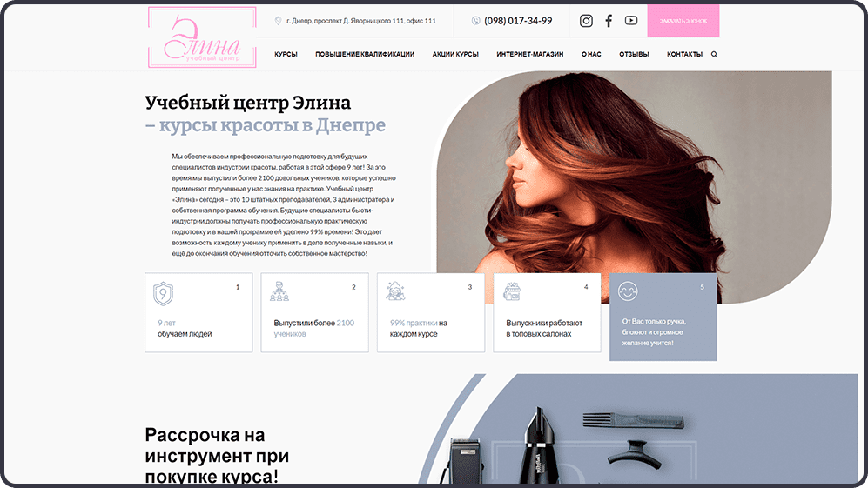Navigate to the О нас page
The image size is (868, 488).
coord(591,54)
